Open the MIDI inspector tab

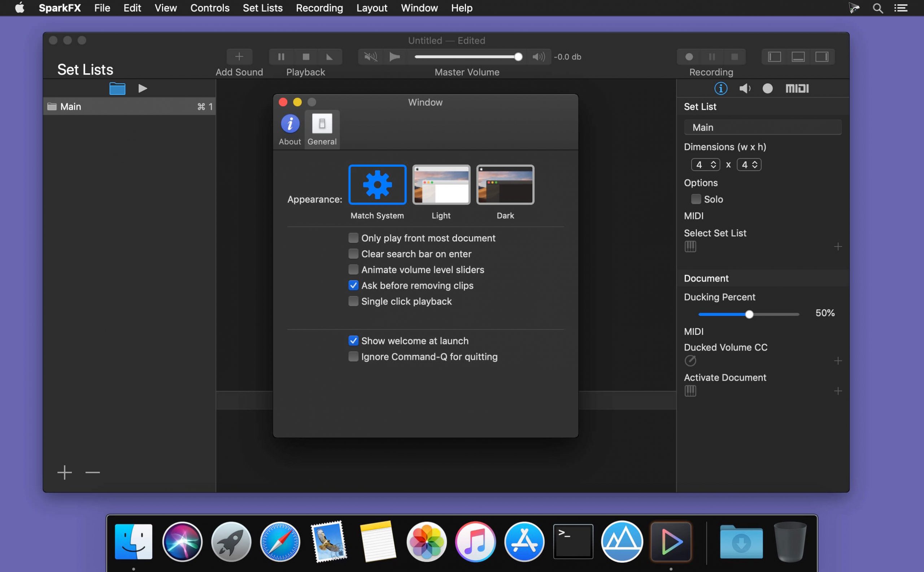[797, 88]
